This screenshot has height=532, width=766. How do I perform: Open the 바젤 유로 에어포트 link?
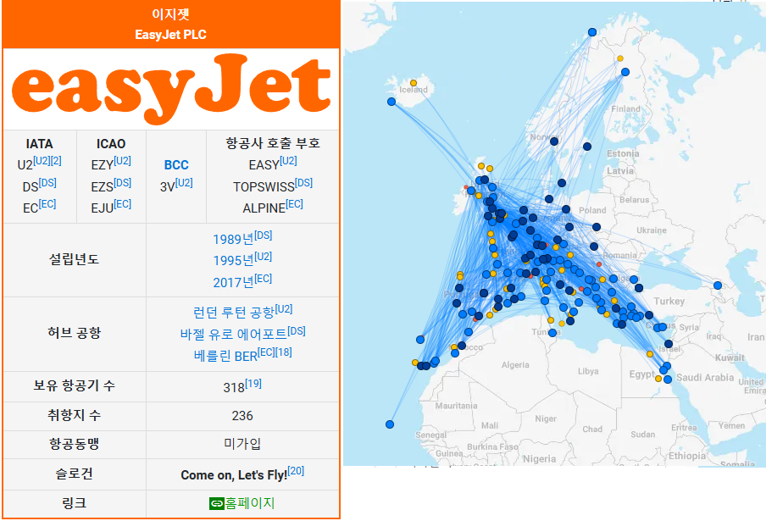234,334
